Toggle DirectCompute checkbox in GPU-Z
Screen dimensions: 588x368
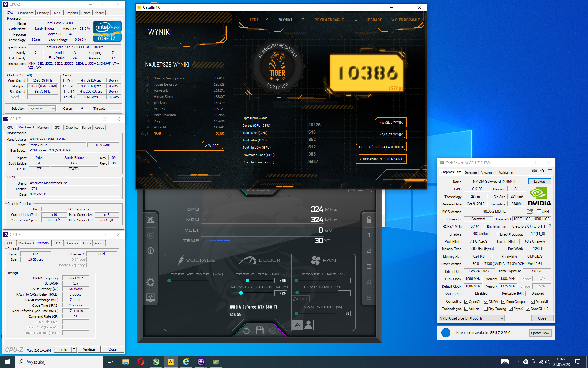(503, 302)
